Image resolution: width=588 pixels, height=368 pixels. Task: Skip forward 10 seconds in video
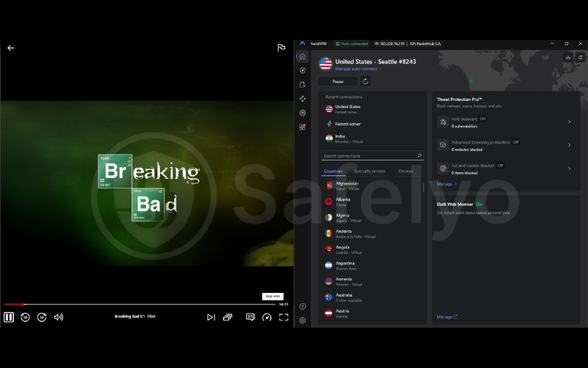pos(42,317)
